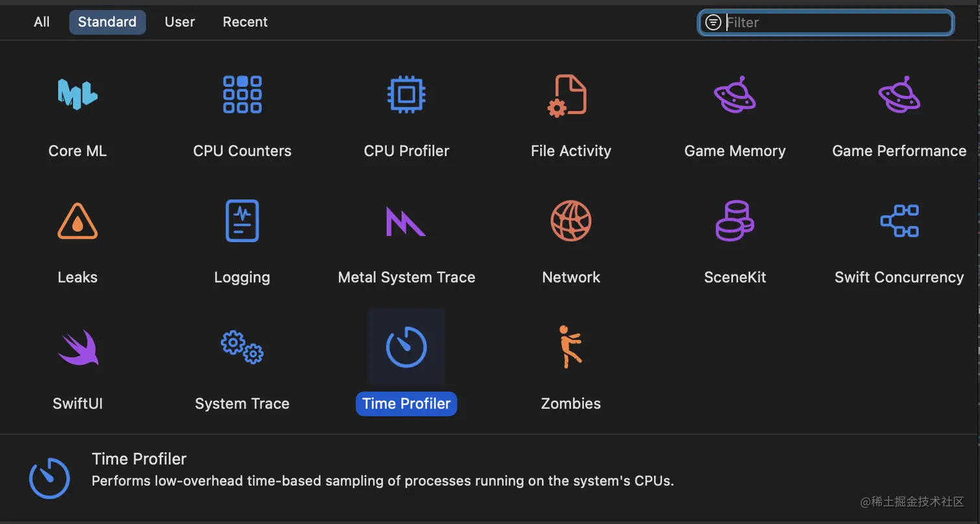Screen dimensions: 980x524
Task: Click the Time Profiler icon in description footer
Action: (49, 479)
